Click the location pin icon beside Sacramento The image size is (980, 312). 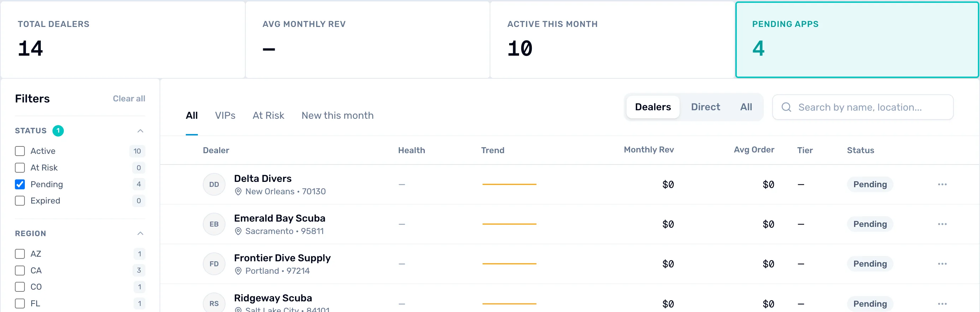coord(238,231)
